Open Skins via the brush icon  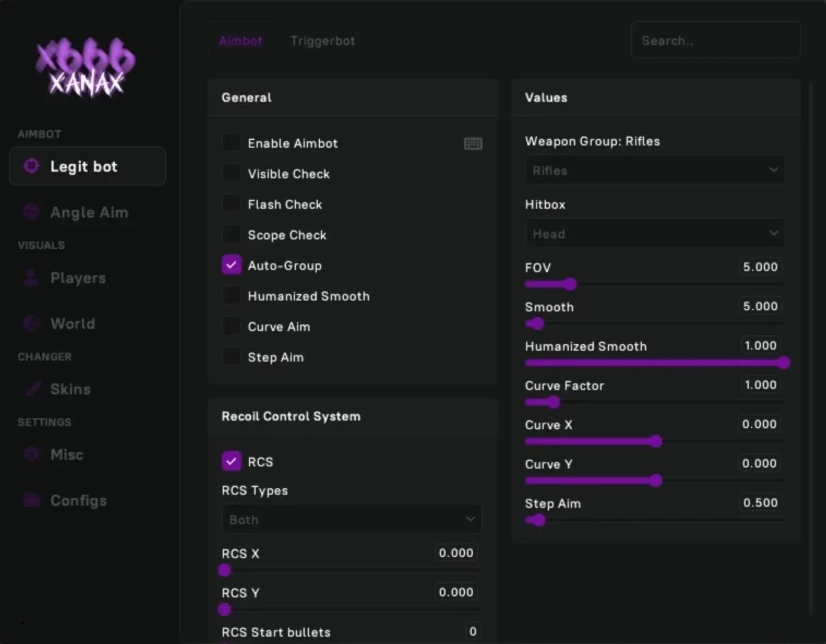tap(32, 388)
